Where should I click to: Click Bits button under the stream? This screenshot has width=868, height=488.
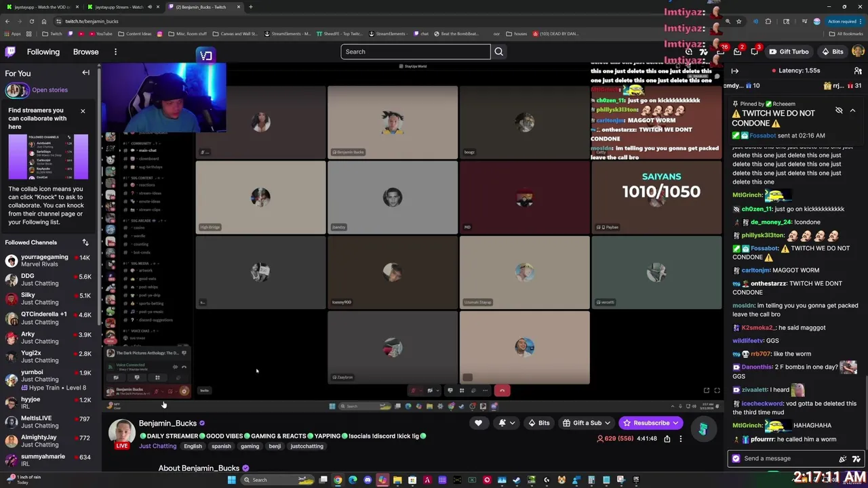click(538, 423)
